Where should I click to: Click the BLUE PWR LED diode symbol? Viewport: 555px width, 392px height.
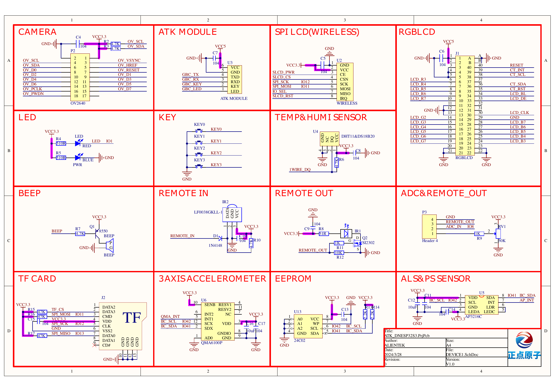coord(79,158)
